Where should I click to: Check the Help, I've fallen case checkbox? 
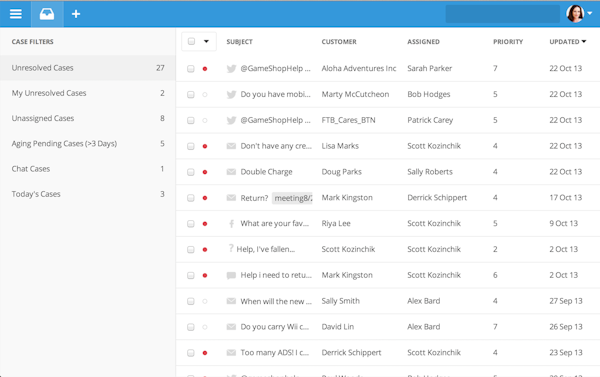tap(191, 250)
